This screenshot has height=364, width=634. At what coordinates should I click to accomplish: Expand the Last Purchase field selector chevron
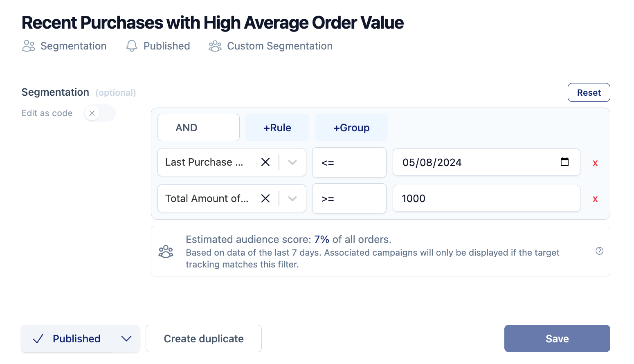(292, 162)
